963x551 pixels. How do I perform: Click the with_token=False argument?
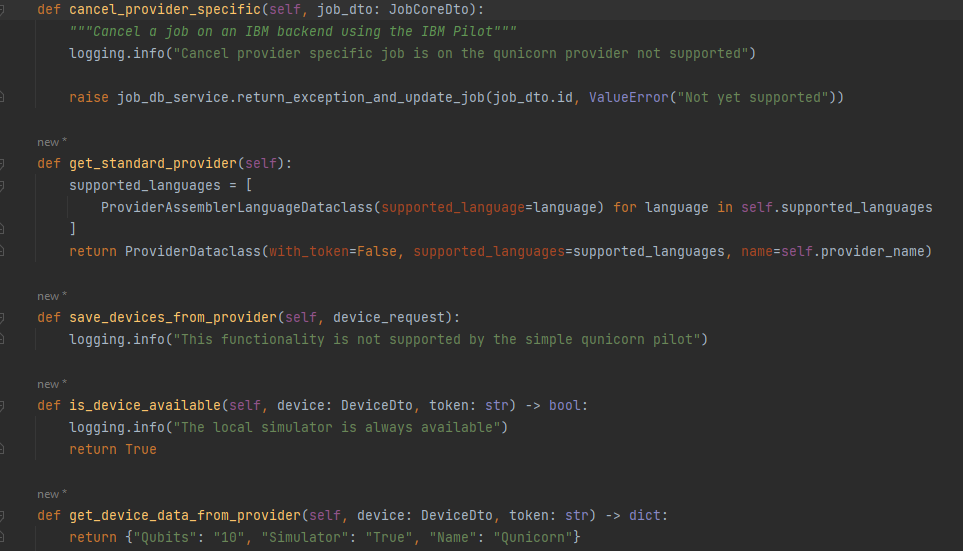(x=332, y=252)
